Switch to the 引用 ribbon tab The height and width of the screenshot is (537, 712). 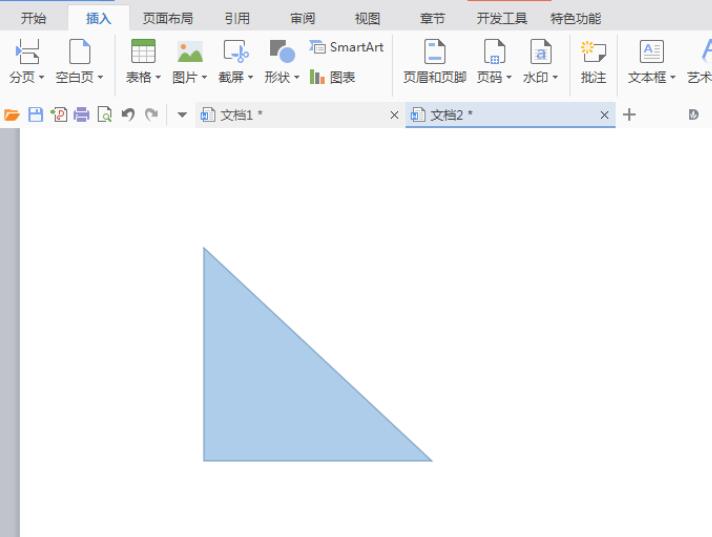pyautogui.click(x=237, y=19)
